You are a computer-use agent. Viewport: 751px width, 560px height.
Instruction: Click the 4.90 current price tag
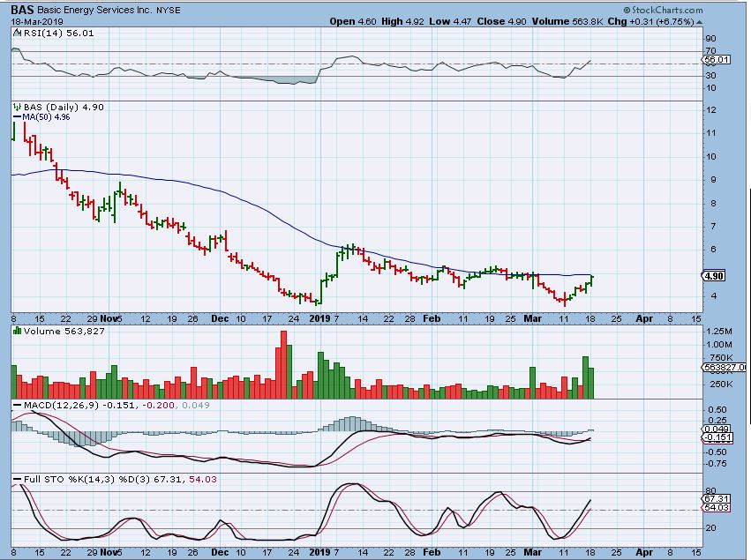click(x=713, y=276)
